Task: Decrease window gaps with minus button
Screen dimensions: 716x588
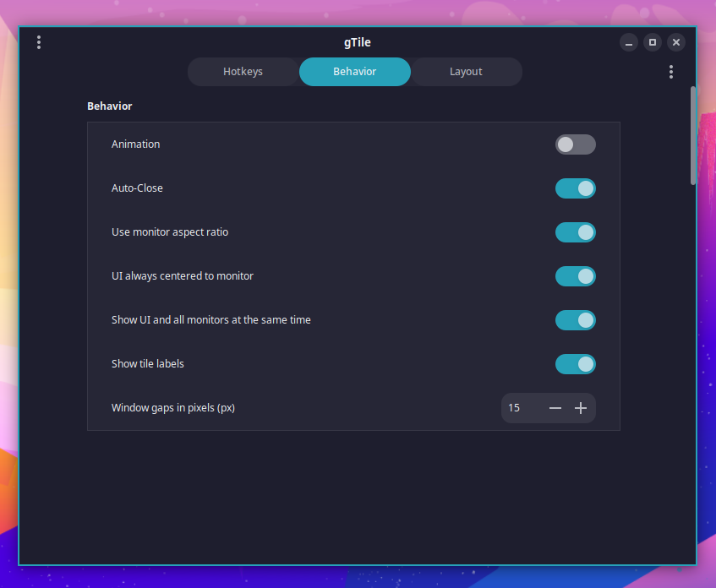Action: pos(555,408)
